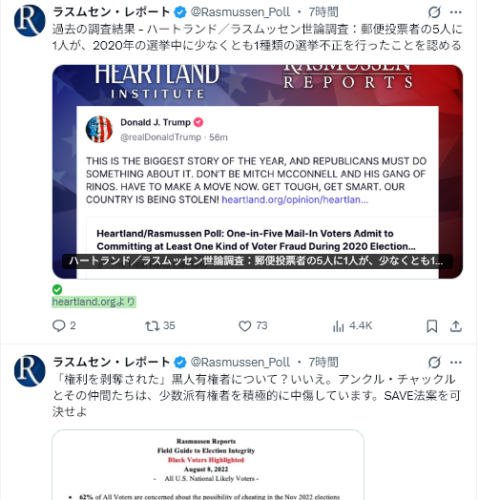Image resolution: width=479 pixels, height=500 pixels.
Task: Open Grok icon on second tweet
Action: coord(434,362)
